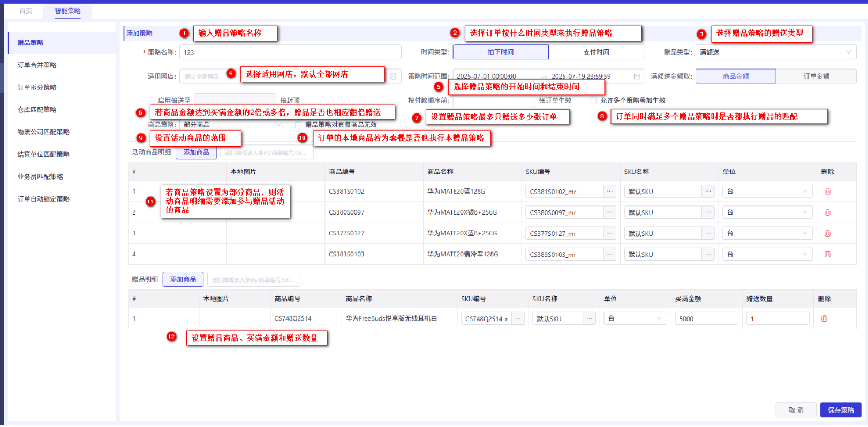868x427 pixels.
Task: Switch to 智能策略 tab
Action: pyautogui.click(x=67, y=11)
